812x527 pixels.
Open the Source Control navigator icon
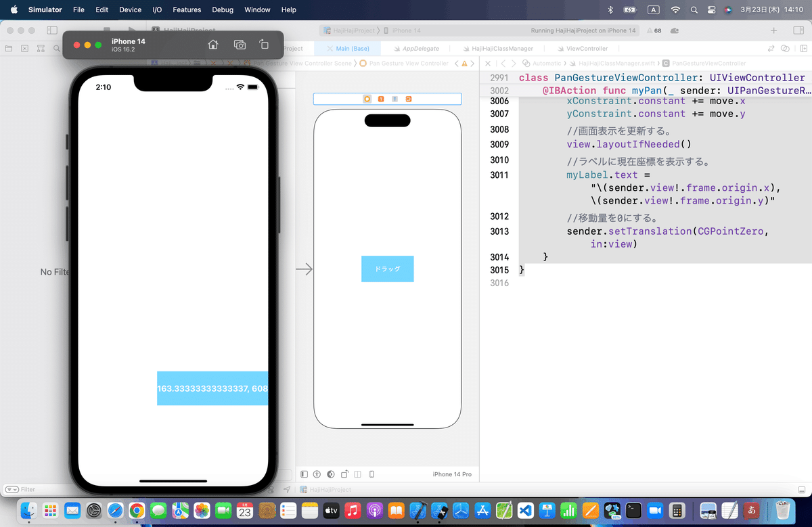(24, 49)
